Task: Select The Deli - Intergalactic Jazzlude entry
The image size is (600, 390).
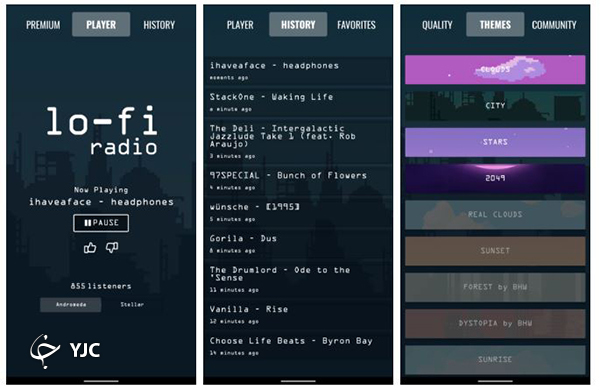Action: (x=298, y=142)
